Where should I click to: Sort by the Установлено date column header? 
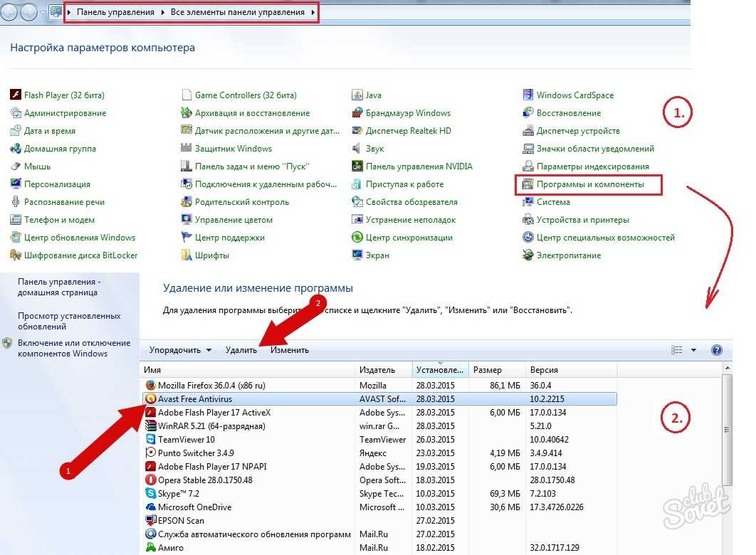441,370
